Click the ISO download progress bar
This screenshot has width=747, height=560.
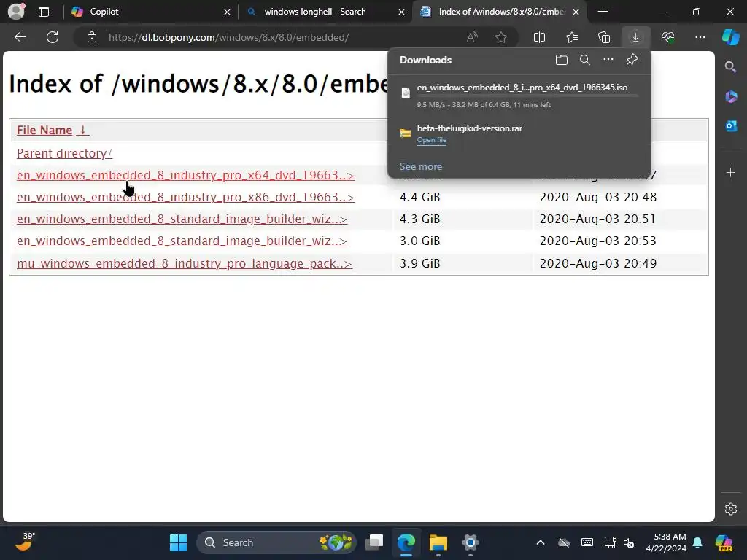point(528,96)
